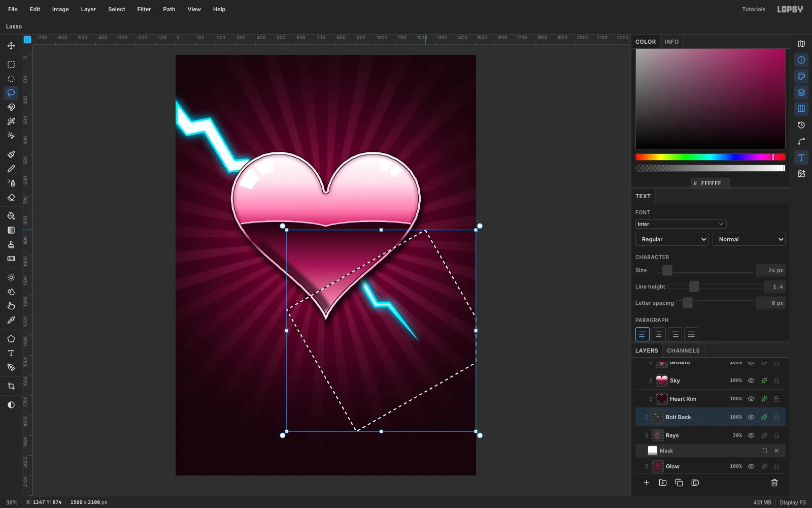Click the font Size slider
This screenshot has height=508, width=812.
point(705,270)
